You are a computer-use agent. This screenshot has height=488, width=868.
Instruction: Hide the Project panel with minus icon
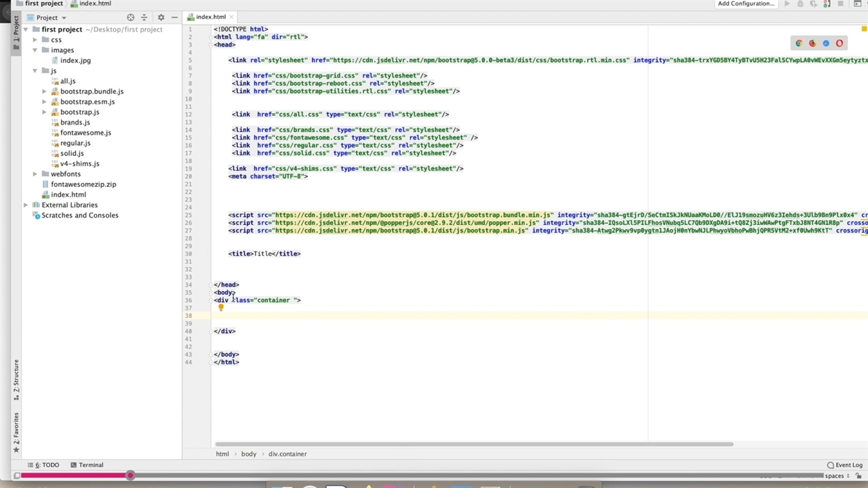(174, 18)
